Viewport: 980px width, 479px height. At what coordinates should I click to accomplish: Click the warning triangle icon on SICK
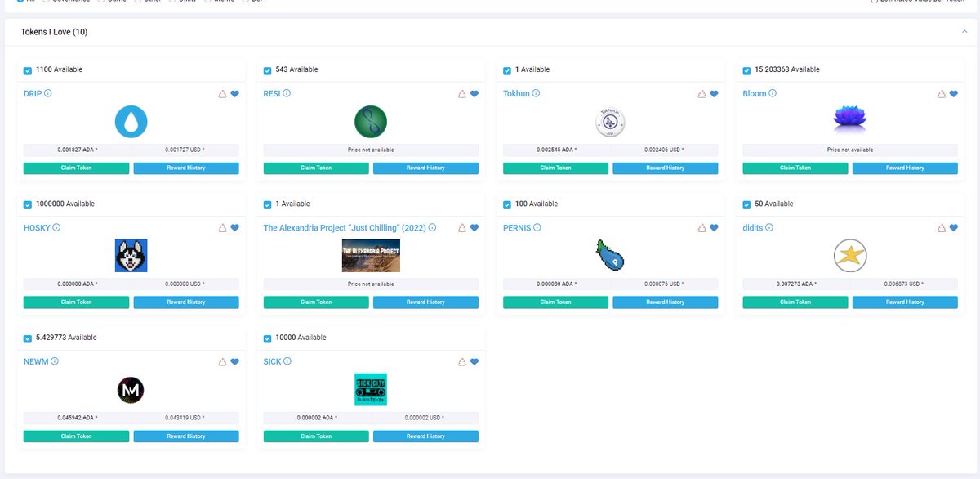462,362
